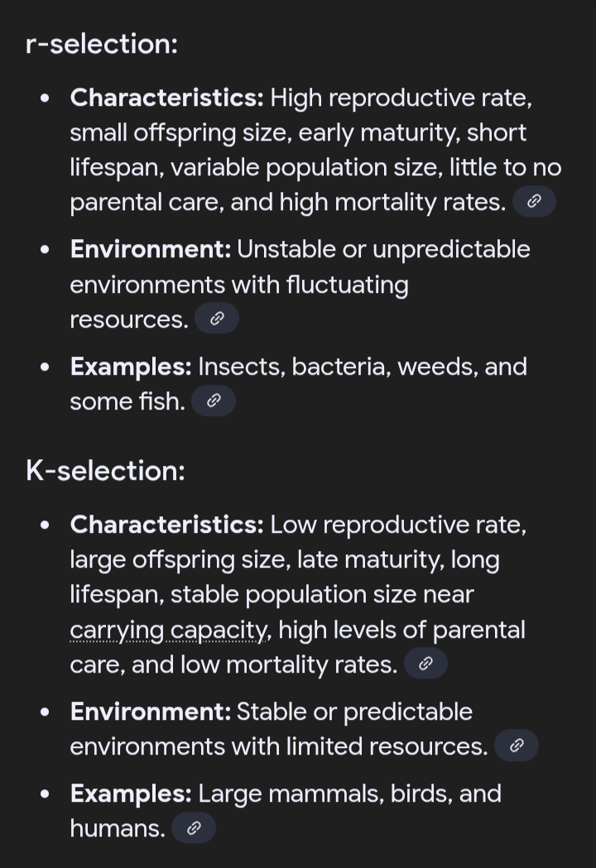Click the text 'Insects, bacteria, weeds, and'
The width and height of the screenshot is (596, 868).
click(x=363, y=367)
